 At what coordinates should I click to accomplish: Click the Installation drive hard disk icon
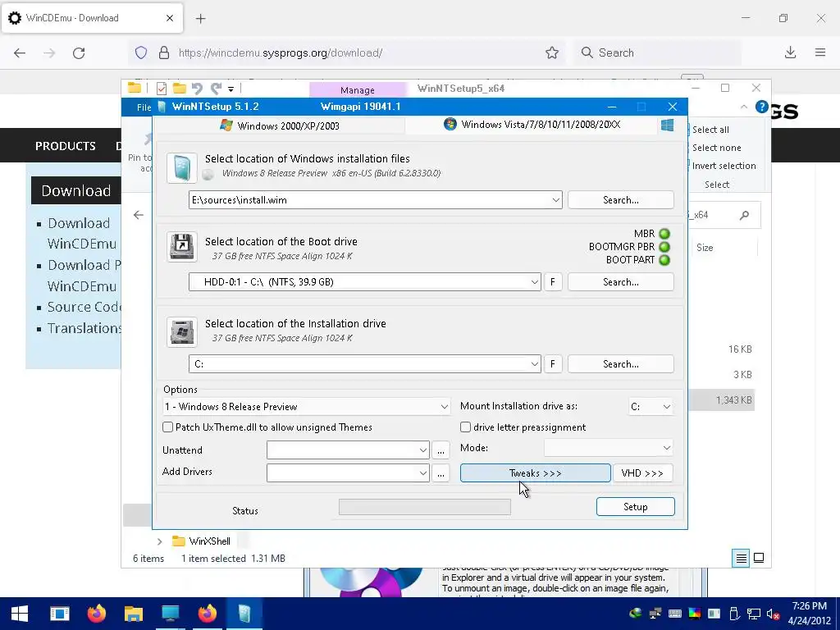coord(181,331)
